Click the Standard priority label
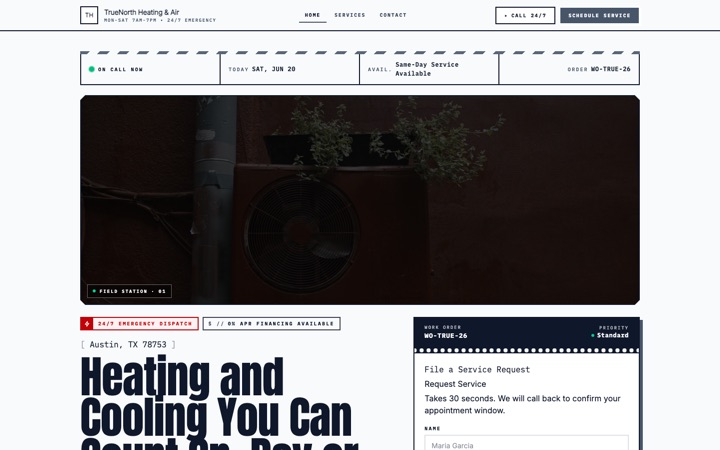Viewport: 720px width, 450px height. pos(612,335)
